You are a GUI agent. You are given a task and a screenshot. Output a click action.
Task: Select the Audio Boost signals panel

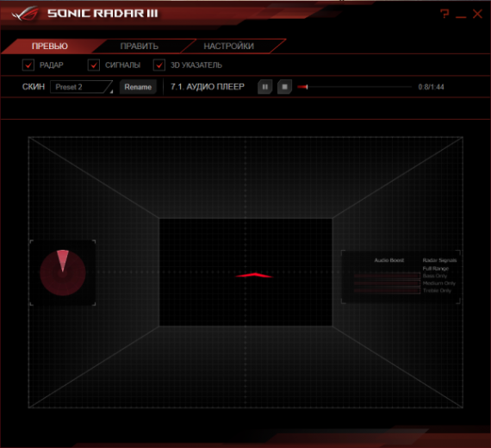[x=401, y=277]
